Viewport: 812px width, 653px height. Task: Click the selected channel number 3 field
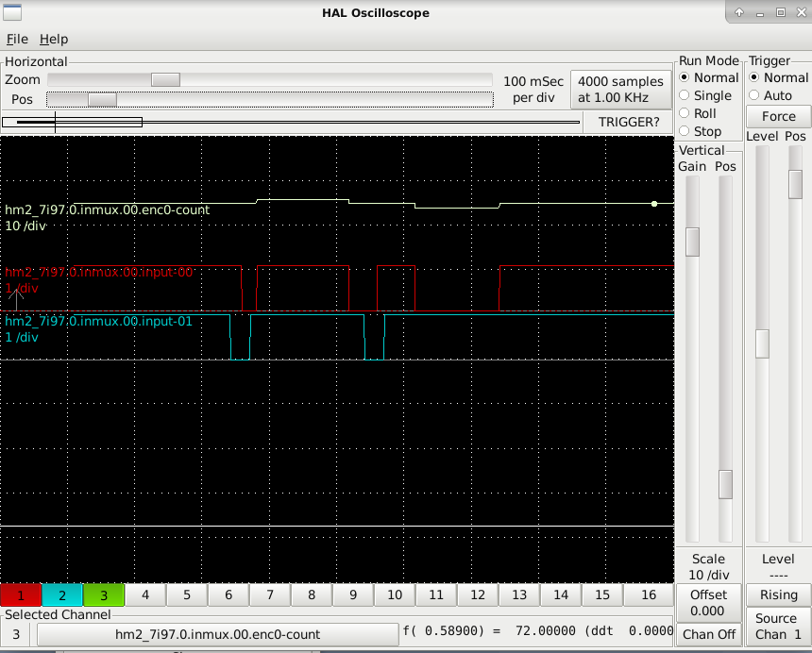(16, 634)
